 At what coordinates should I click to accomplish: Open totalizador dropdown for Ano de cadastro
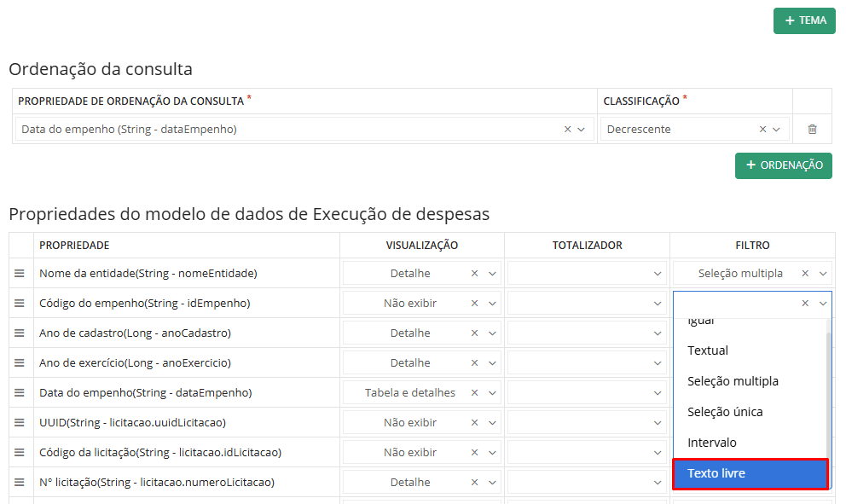(x=658, y=333)
